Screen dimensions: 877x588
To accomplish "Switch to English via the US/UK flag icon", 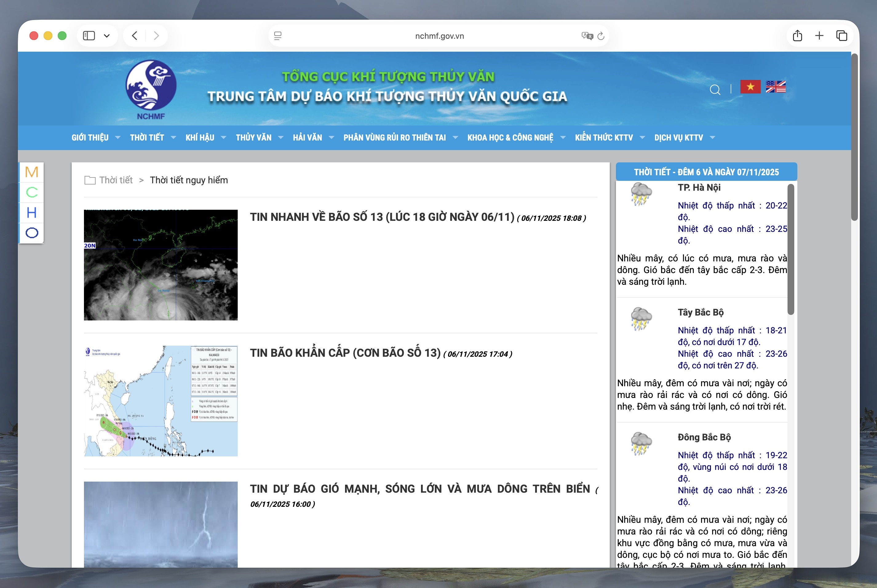I will coord(776,87).
